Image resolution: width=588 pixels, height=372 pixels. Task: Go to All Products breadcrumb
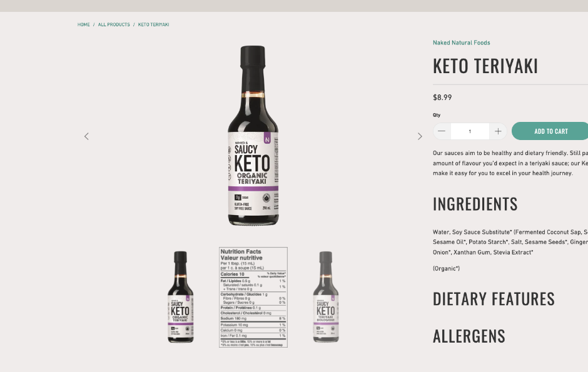114,25
